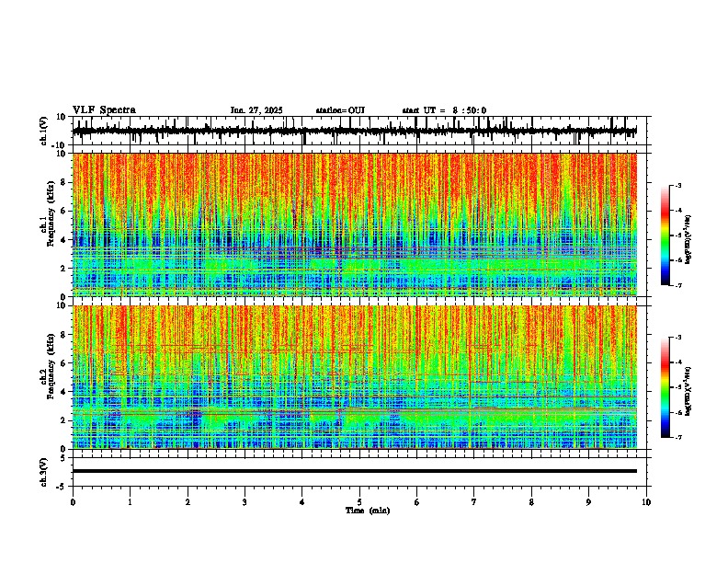
Task: Click the 'VLF Spectra' plot title
Action: point(104,110)
